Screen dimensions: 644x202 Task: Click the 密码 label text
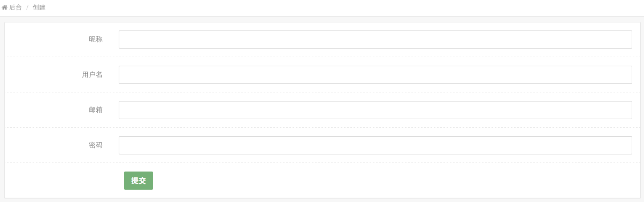click(96, 145)
